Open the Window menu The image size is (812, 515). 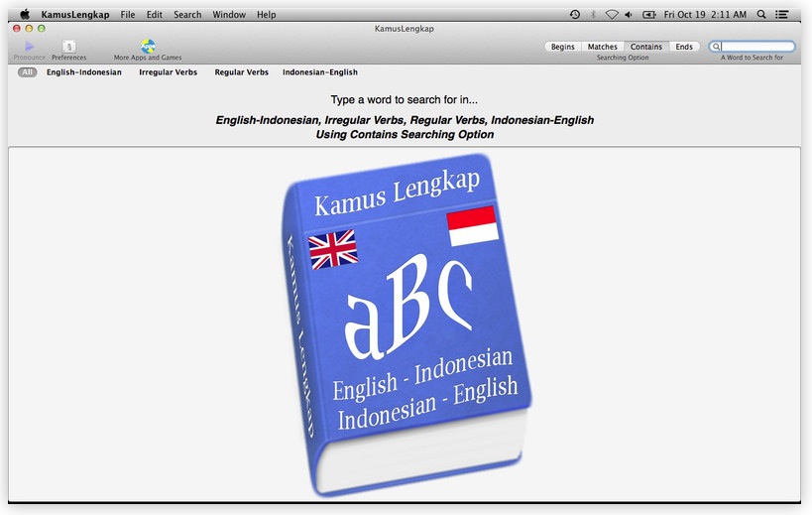[x=229, y=15]
